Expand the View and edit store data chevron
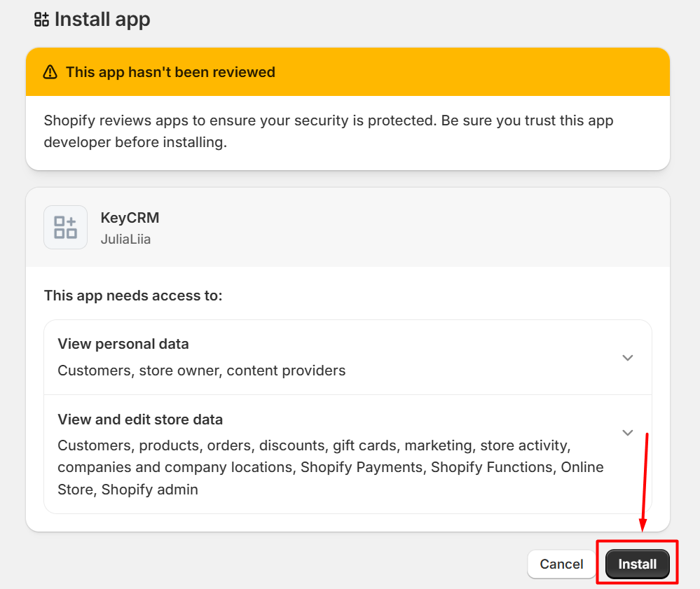The width and height of the screenshot is (700, 589). pos(628,433)
